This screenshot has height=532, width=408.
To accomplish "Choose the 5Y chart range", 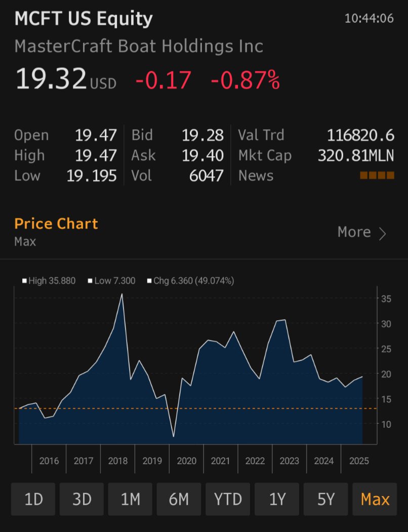I will (325, 499).
